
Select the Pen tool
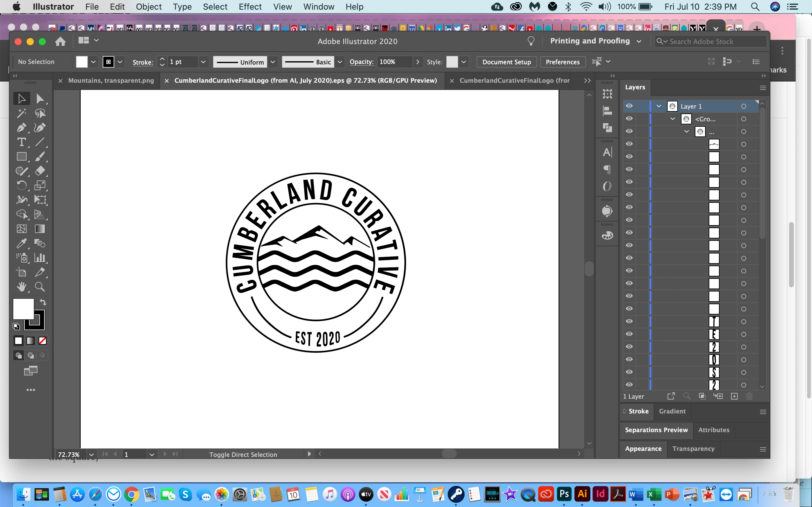(x=21, y=128)
